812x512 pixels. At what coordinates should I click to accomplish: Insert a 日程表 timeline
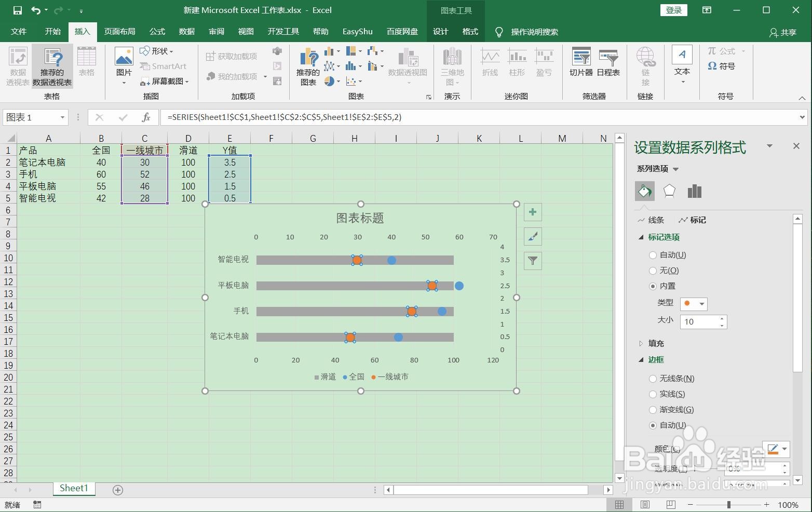click(x=607, y=63)
